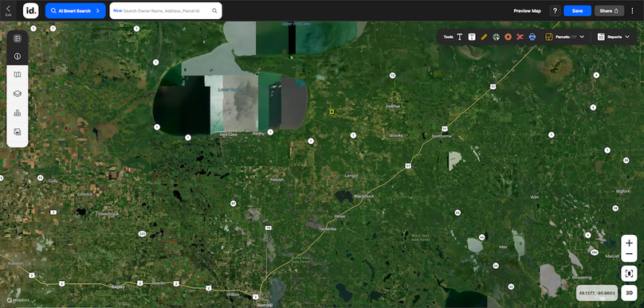Click the Bigfork town label
The height and width of the screenshot is (308, 644).
[x=622, y=191]
